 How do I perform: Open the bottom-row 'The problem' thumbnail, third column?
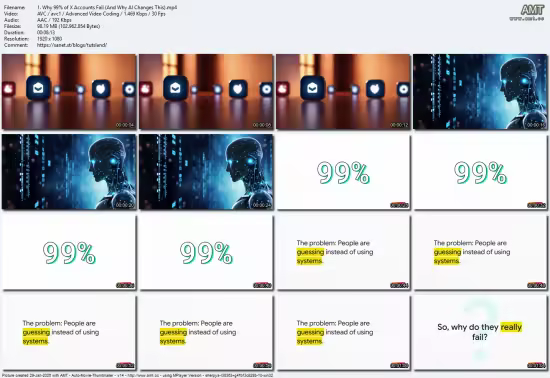pos(343,333)
